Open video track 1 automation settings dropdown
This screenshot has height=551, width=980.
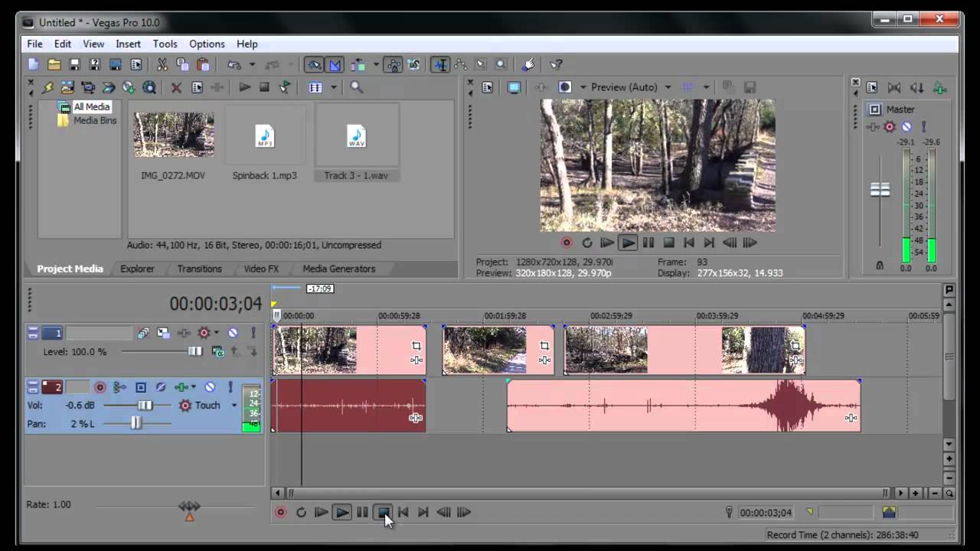click(217, 333)
